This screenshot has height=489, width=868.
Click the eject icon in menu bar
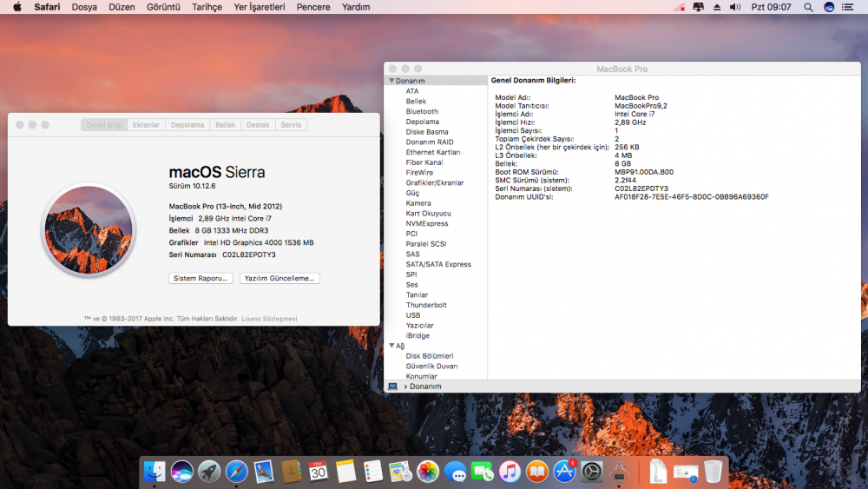(x=717, y=7)
